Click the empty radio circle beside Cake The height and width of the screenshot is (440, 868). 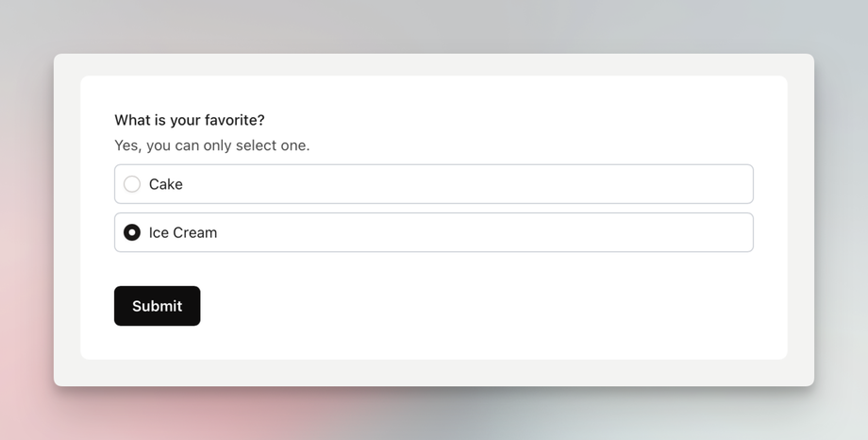point(132,184)
